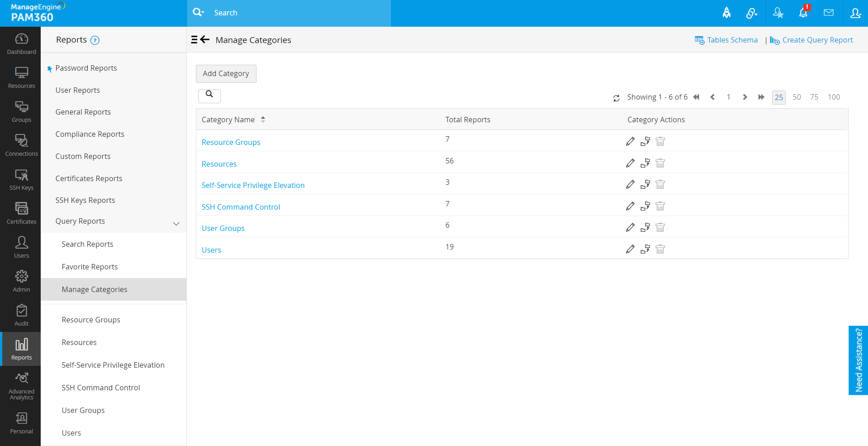Open Advanced Analytics in sidebar

(x=21, y=386)
